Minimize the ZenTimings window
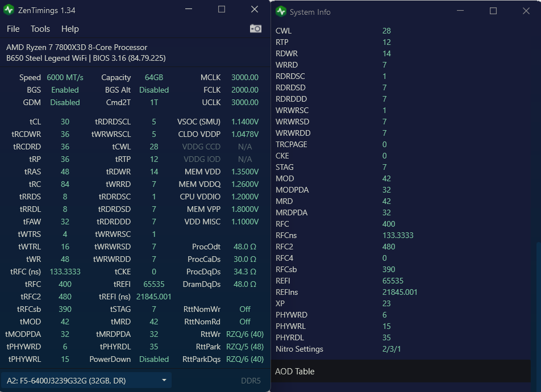This screenshot has width=541, height=392. (x=189, y=9)
